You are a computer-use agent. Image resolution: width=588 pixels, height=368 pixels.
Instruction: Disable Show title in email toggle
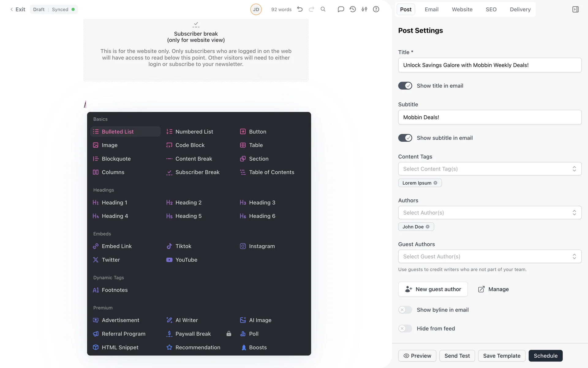pyautogui.click(x=405, y=86)
